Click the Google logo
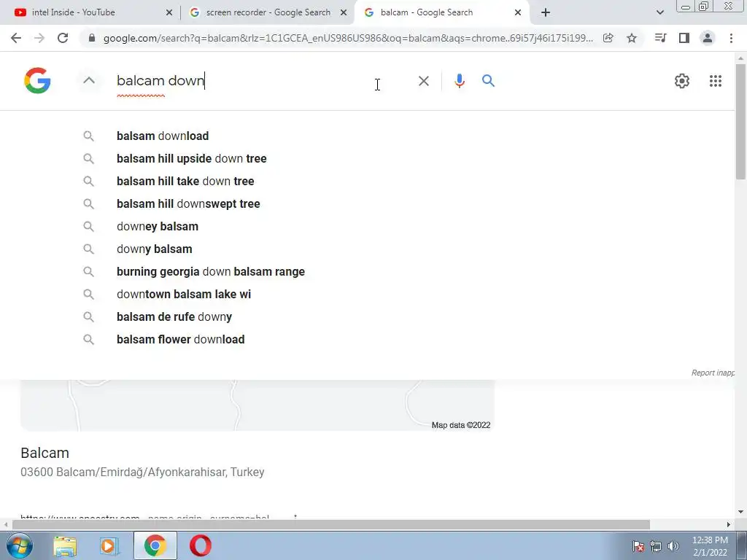 coord(37,80)
